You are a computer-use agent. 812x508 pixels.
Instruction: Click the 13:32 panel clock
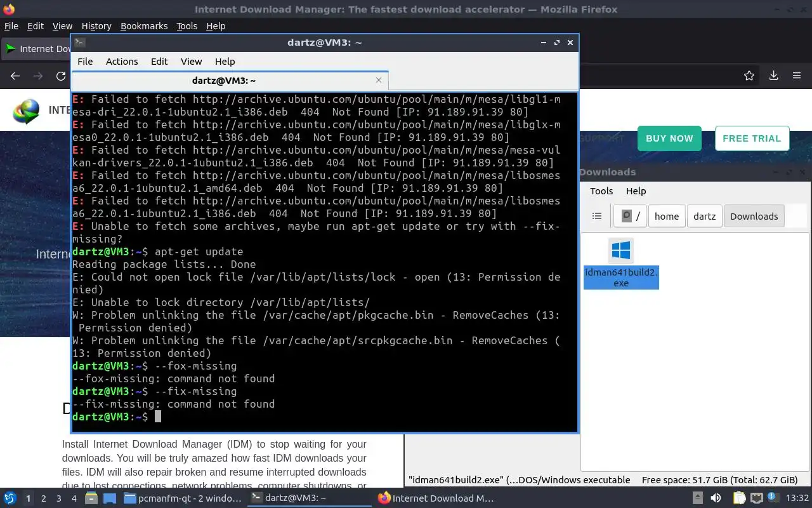[x=797, y=498]
